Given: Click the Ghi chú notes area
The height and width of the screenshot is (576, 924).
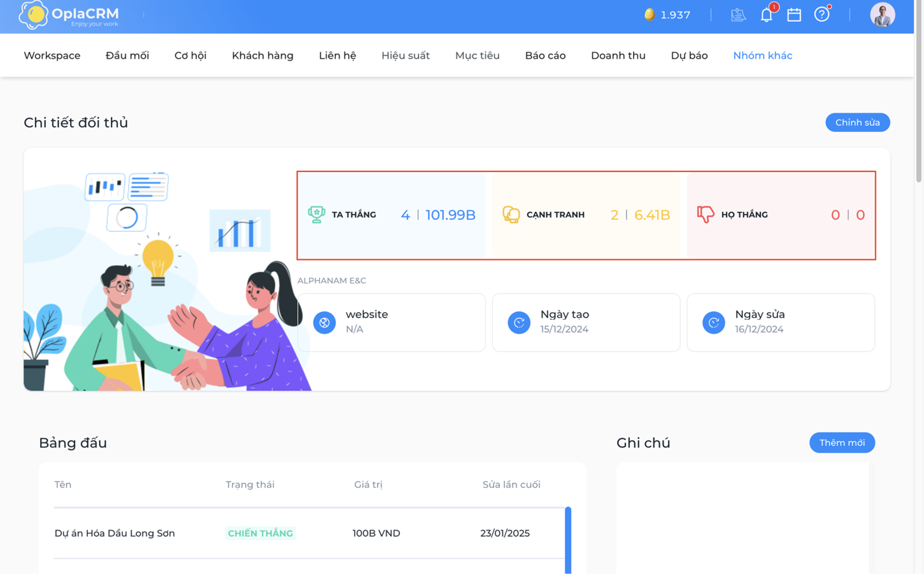Looking at the screenshot, I should 743,519.
